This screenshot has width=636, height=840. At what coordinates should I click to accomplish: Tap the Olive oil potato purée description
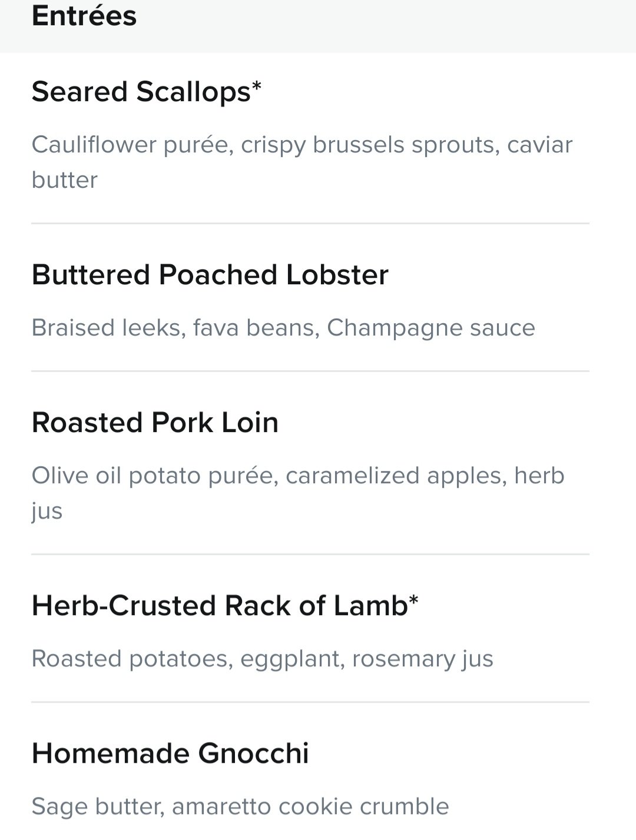[298, 493]
